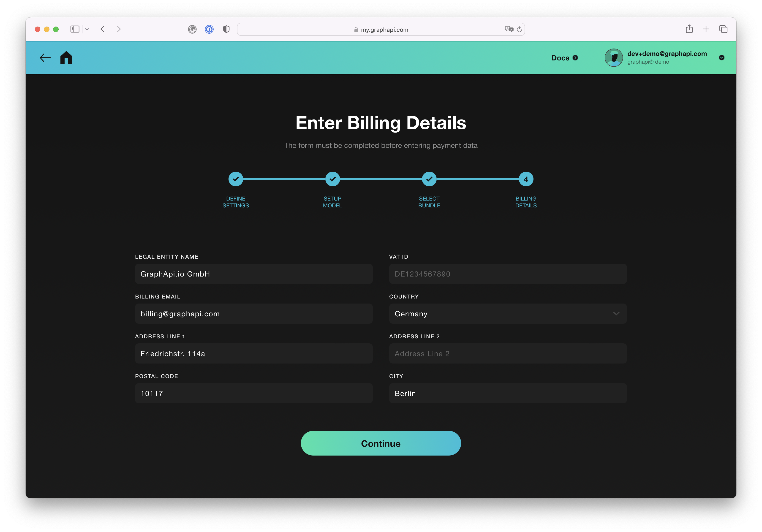Screen dimensions: 762x532
Task: Focus the Address Line 2 input
Action: tap(508, 353)
